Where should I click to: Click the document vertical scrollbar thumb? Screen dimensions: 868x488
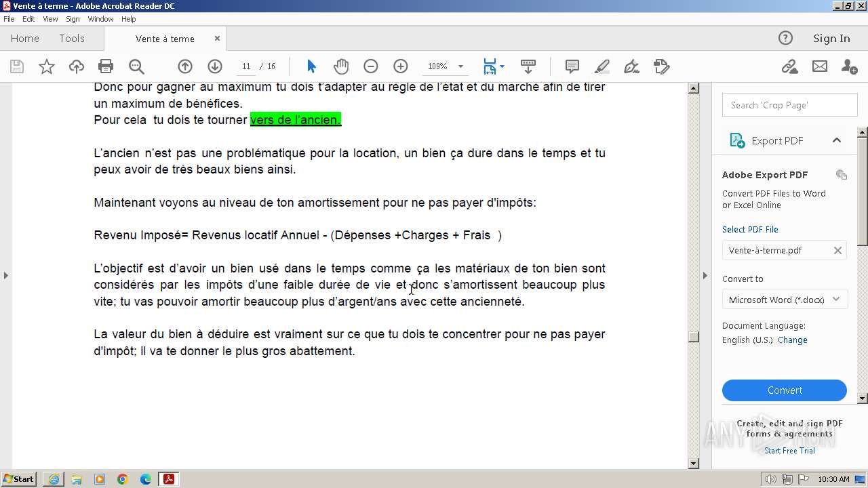coord(693,337)
